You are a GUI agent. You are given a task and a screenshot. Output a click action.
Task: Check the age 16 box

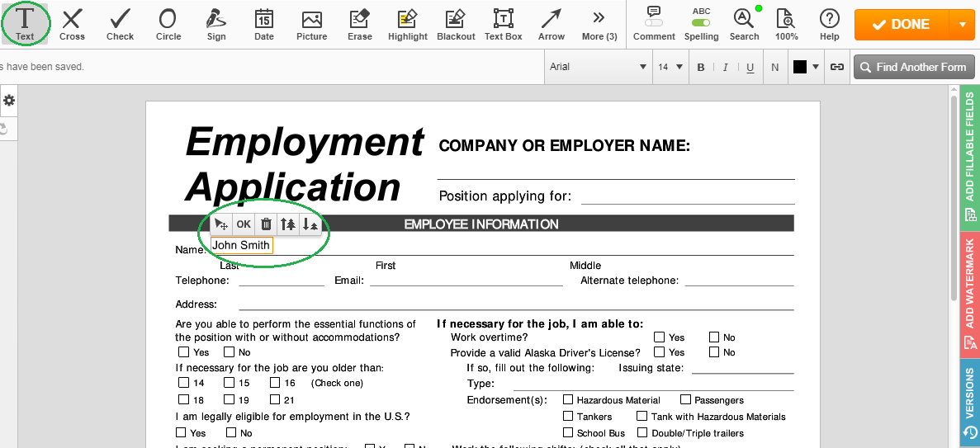click(x=275, y=382)
